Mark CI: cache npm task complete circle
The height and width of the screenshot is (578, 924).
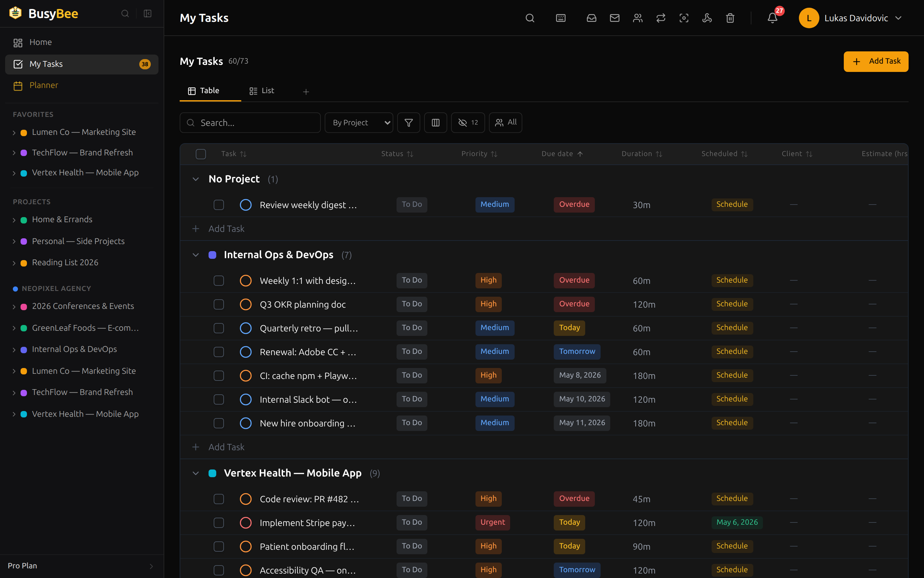(x=245, y=376)
